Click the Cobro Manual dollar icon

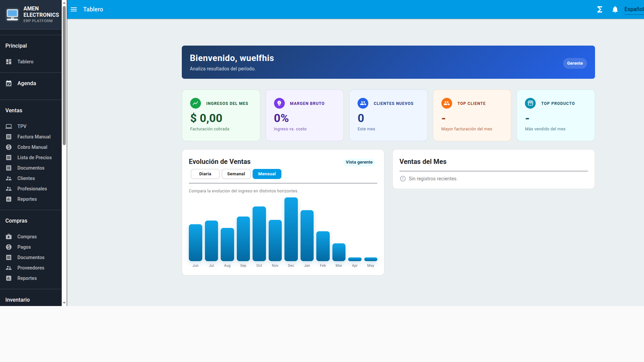tap(9, 147)
